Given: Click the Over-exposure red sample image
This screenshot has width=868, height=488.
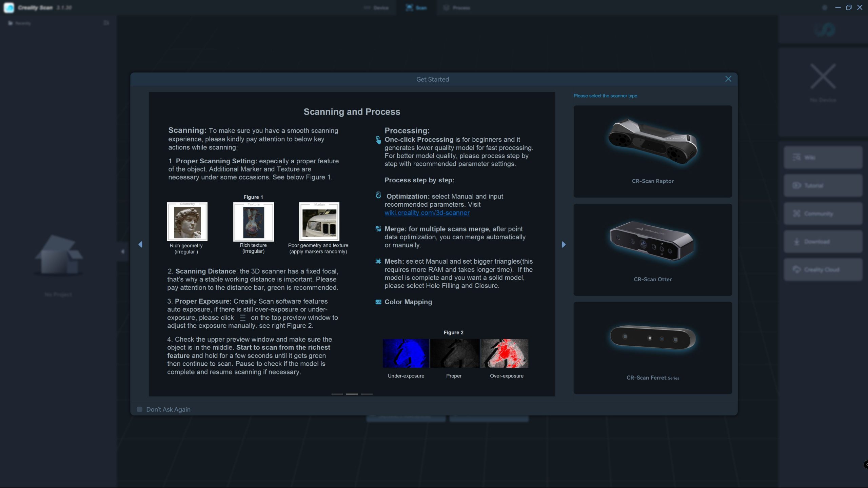Looking at the screenshot, I should point(504,353).
